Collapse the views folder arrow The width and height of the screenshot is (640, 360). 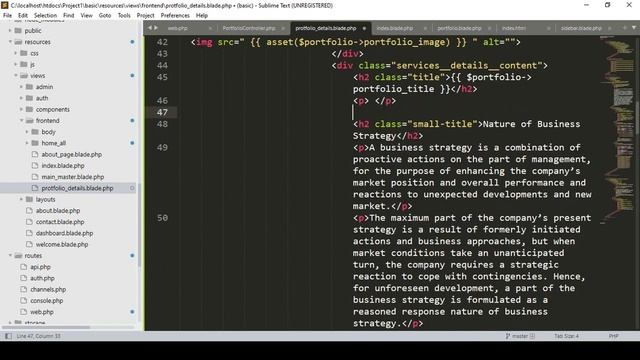16,76
